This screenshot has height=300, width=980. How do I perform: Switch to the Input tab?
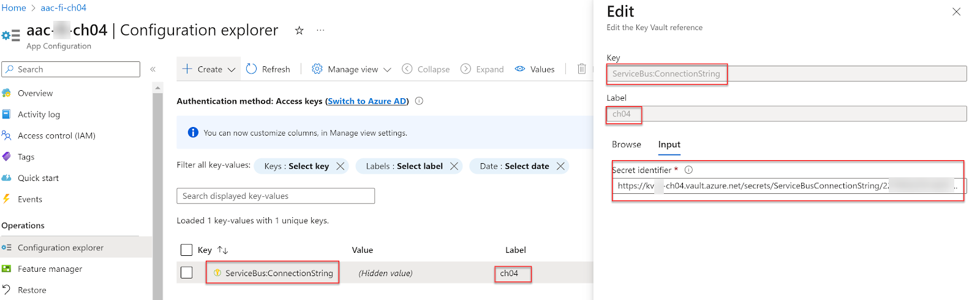tap(669, 144)
